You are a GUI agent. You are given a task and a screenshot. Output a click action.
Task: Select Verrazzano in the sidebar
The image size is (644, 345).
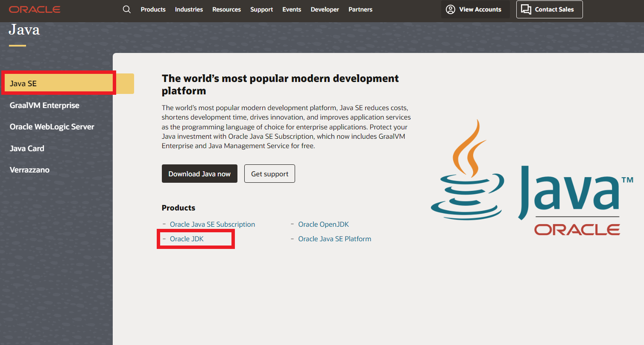coord(29,170)
